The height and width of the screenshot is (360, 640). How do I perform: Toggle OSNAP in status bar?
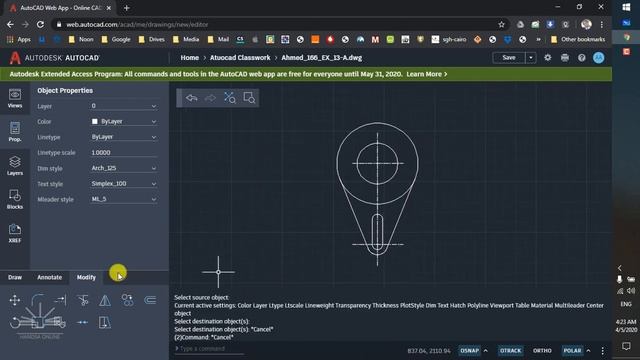pyautogui.click(x=469, y=351)
